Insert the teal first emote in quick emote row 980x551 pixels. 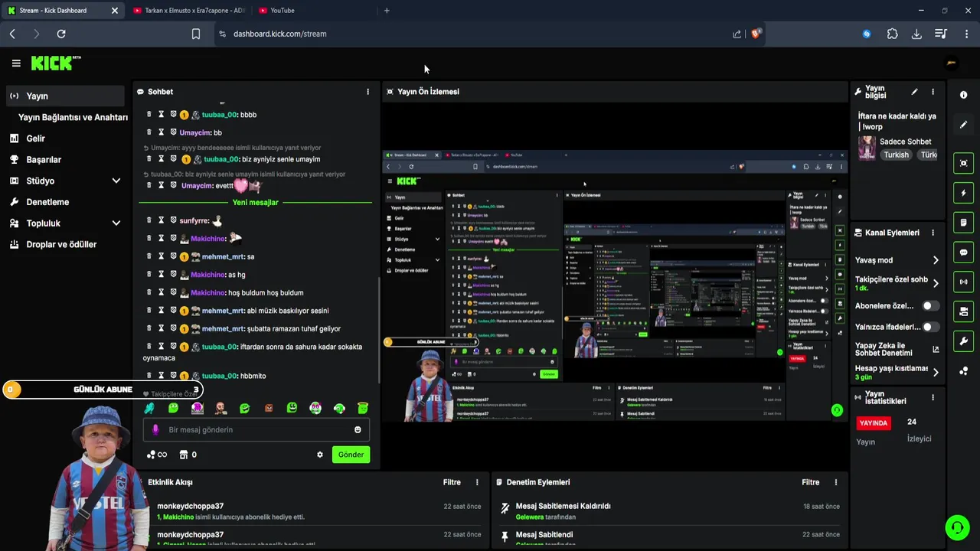click(x=149, y=408)
